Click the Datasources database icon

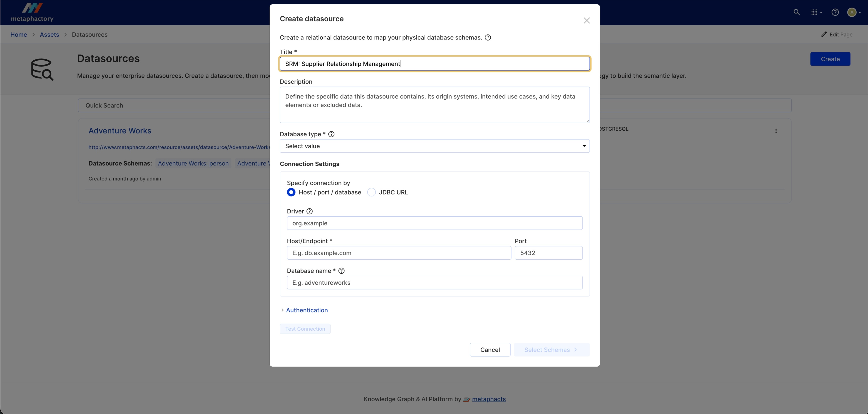(42, 69)
